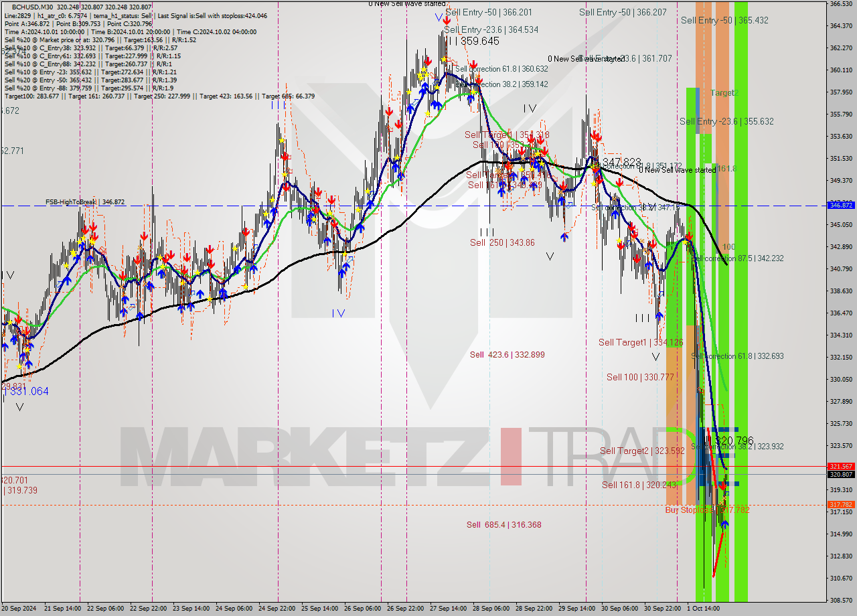
Task: Click the 366.530 price axis label
Action: click(841, 4)
